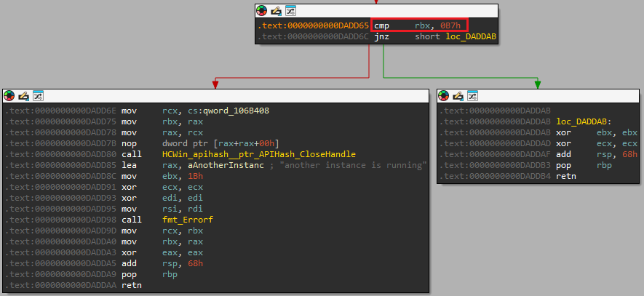This screenshot has width=644, height=296.
Task: Click the group nodes icon on the CloseHandle block
Action: point(37,95)
